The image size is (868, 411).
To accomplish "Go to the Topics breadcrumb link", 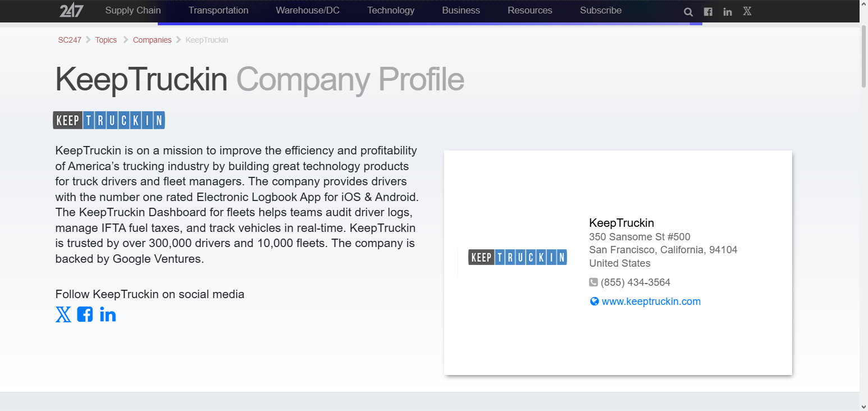I will (106, 40).
